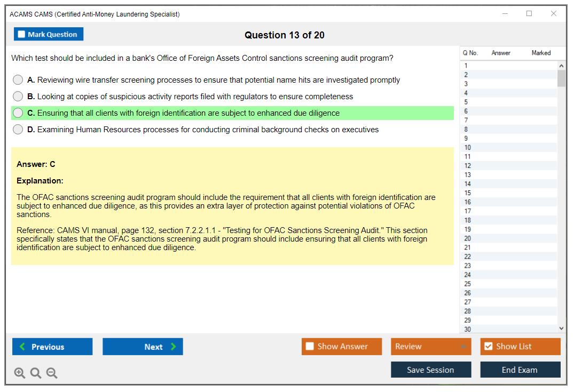Screen dimensions: 574x392
Task: Pick option D about Human Resources processes
Action: [x=18, y=130]
